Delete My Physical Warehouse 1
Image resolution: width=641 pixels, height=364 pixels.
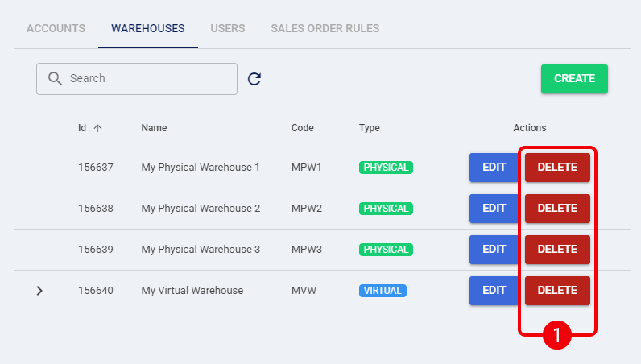coord(557,168)
